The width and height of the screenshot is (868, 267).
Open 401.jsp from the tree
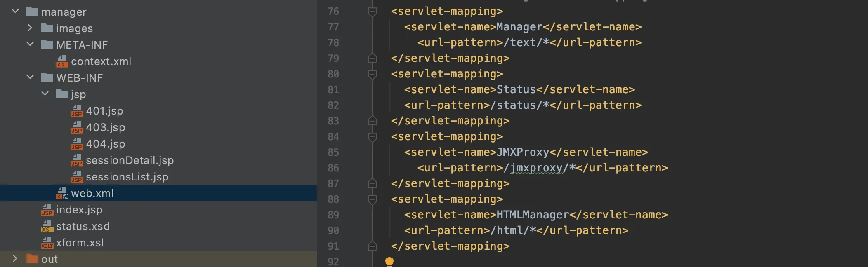coord(104,111)
